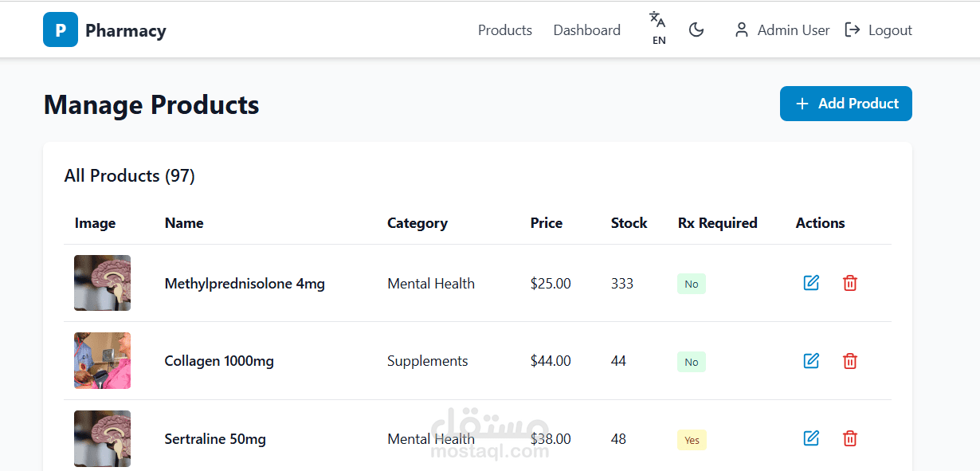Delete the Sertraline 50mg product
Image resolution: width=980 pixels, height=471 pixels.
[850, 438]
